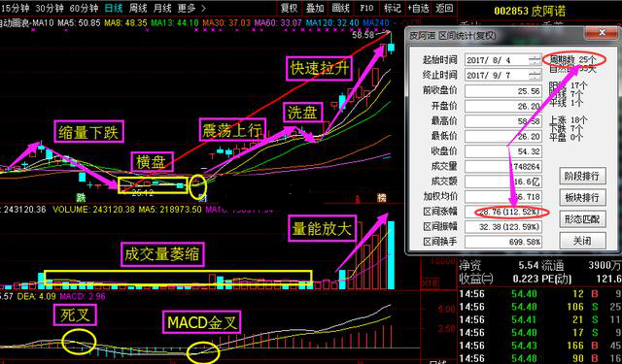Click the 阶段排行 button
The width and height of the screenshot is (622, 364).
(582, 176)
